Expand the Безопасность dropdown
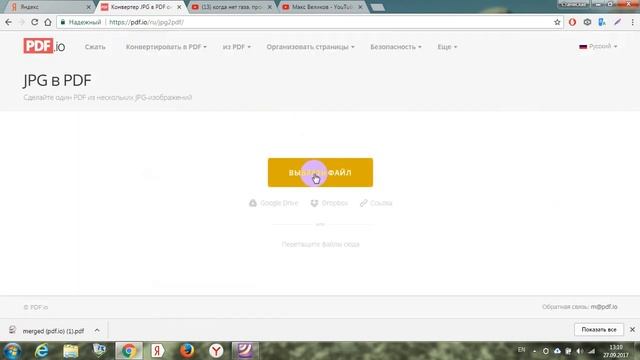 point(396,47)
